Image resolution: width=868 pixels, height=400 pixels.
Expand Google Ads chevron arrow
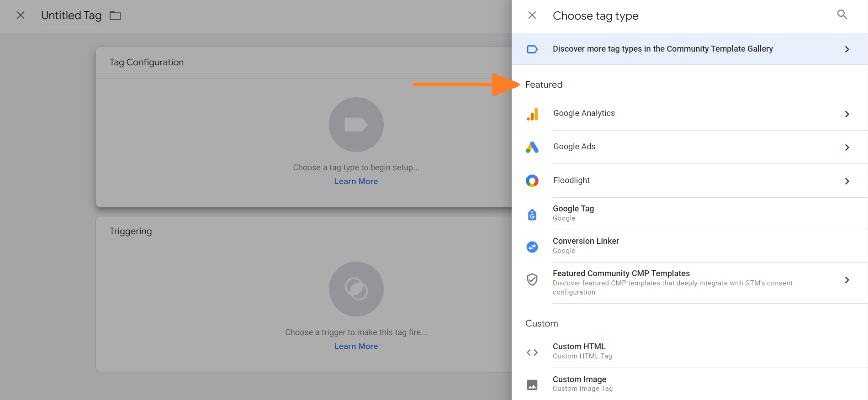(847, 147)
